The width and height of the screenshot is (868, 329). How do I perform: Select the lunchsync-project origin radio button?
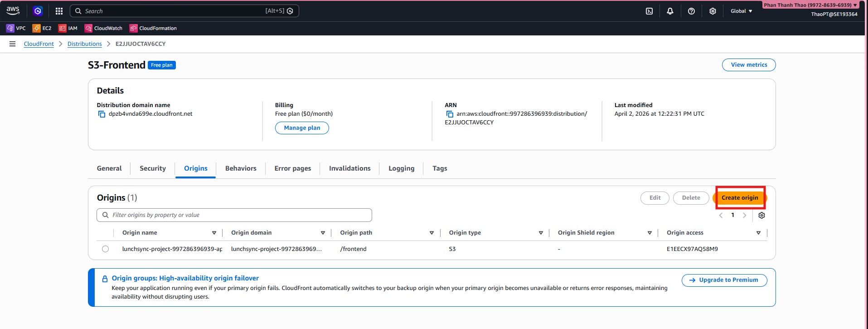pyautogui.click(x=105, y=249)
